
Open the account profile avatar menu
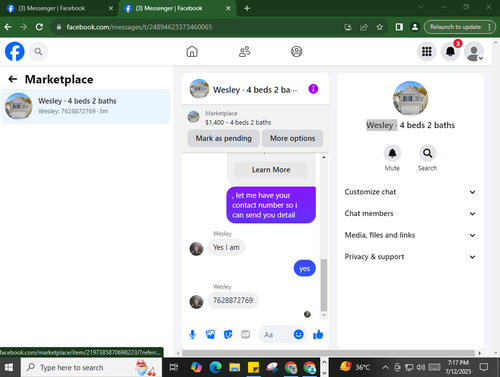point(474,51)
